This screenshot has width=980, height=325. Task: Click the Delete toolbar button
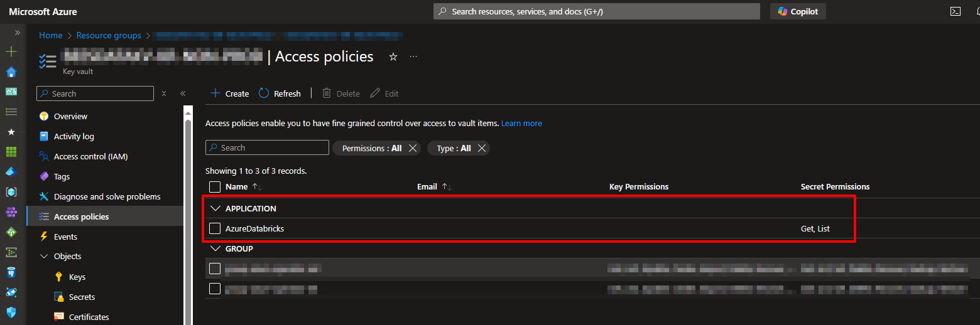pyautogui.click(x=340, y=93)
